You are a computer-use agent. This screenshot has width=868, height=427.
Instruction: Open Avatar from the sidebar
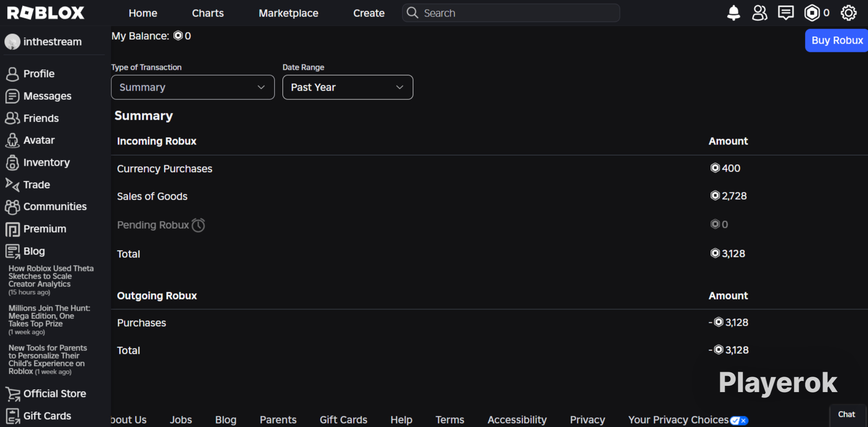pos(39,141)
